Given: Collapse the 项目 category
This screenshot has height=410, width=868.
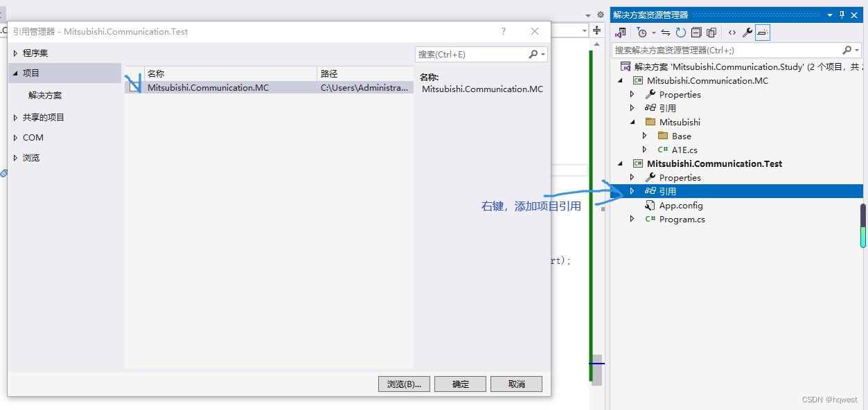Looking at the screenshot, I should click(x=15, y=73).
